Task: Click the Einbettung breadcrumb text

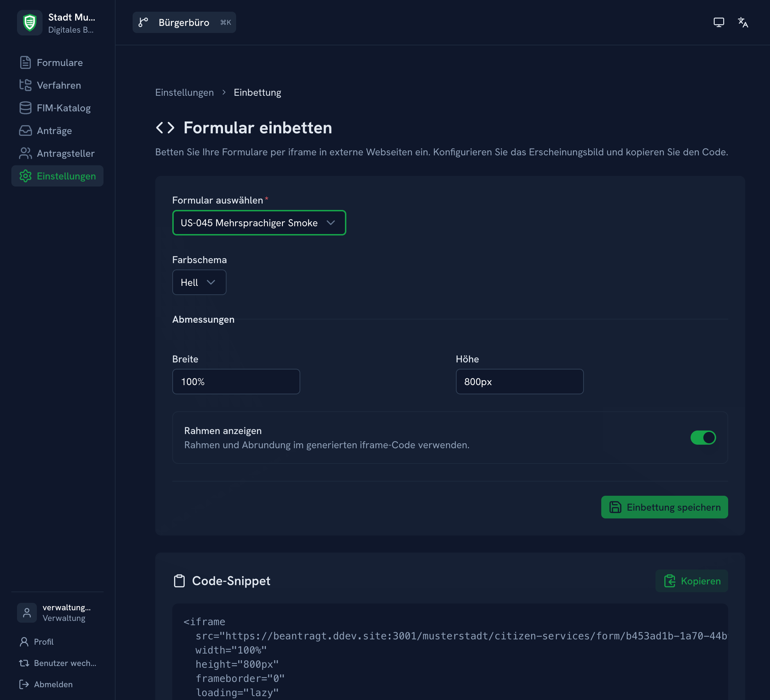Action: click(257, 93)
